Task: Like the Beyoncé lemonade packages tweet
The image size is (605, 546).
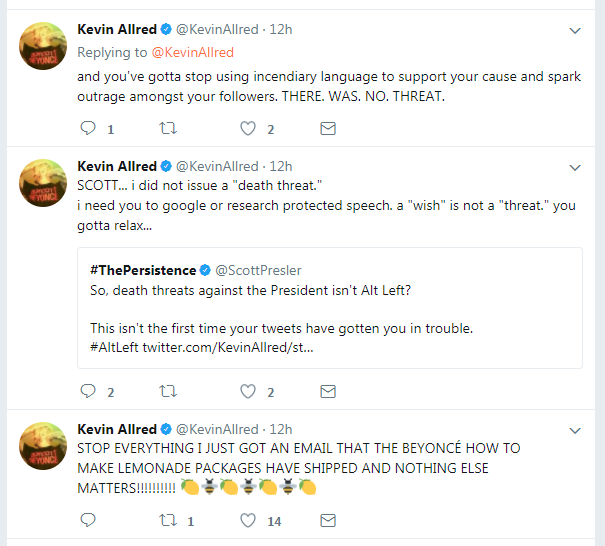Action: 248,520
